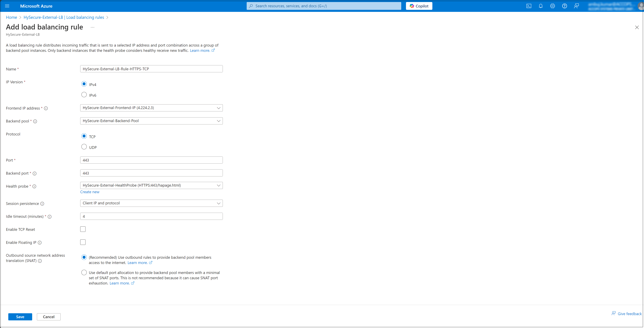Select the UDP protocol option

[84, 147]
